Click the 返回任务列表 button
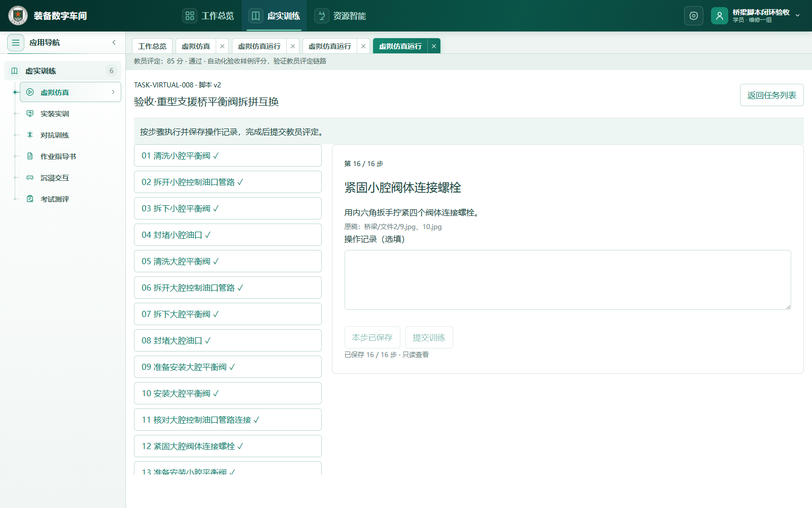 pyautogui.click(x=771, y=95)
